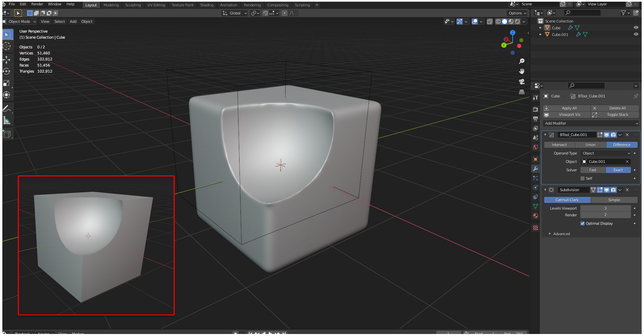
Task: Open the File menu
Action: 12,4
